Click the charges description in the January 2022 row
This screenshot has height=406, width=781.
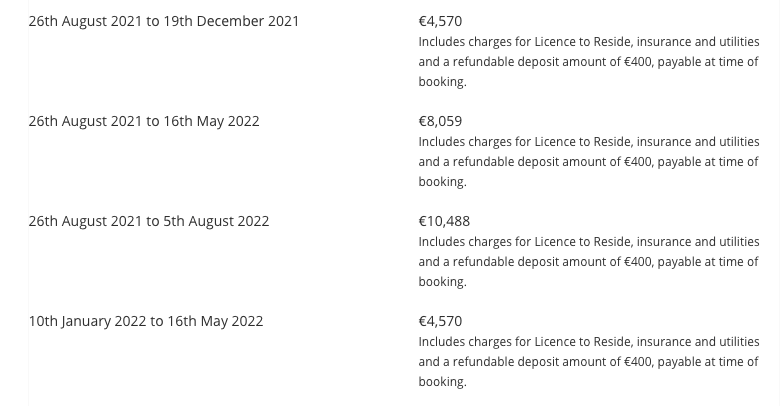588,362
